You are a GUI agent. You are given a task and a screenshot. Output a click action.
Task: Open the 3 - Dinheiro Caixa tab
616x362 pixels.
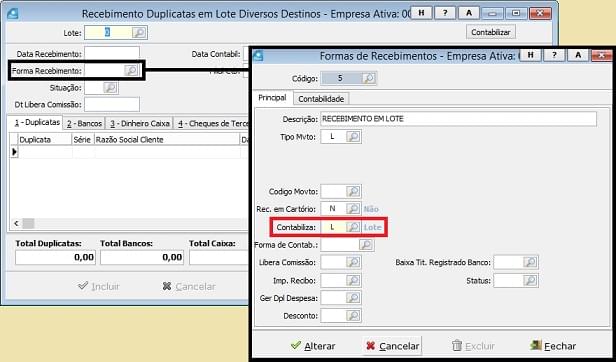point(140,123)
